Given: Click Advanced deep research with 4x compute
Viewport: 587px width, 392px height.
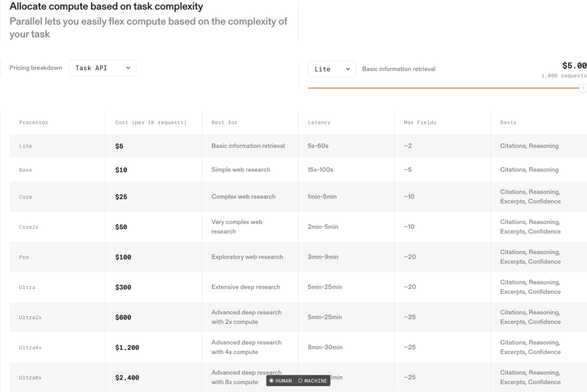Looking at the screenshot, I should 246,347.
